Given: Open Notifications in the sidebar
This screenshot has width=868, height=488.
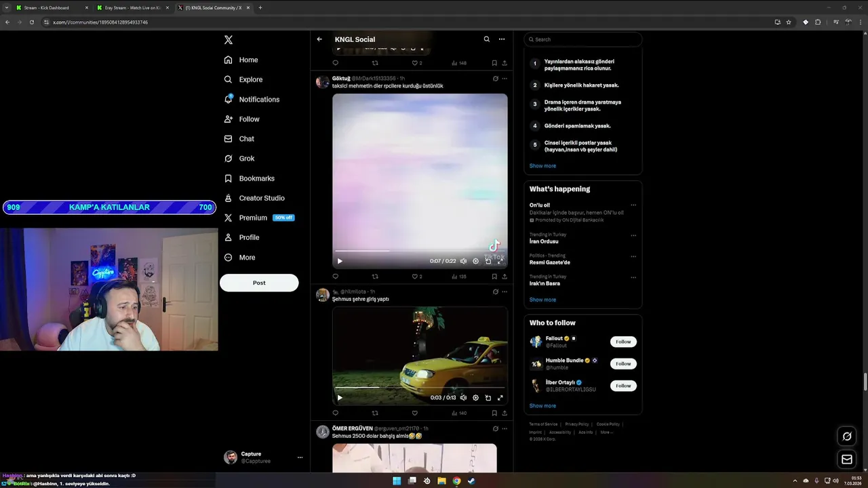Looking at the screenshot, I should pos(252,99).
